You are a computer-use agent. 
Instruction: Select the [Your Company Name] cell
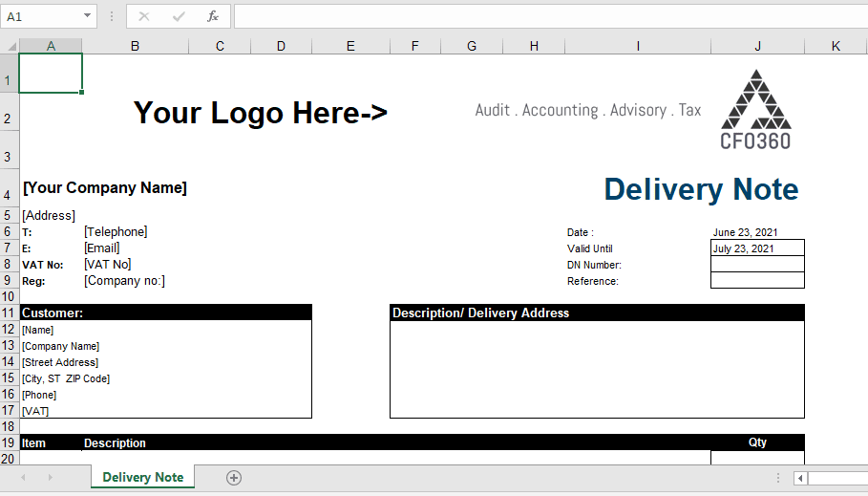(105, 188)
